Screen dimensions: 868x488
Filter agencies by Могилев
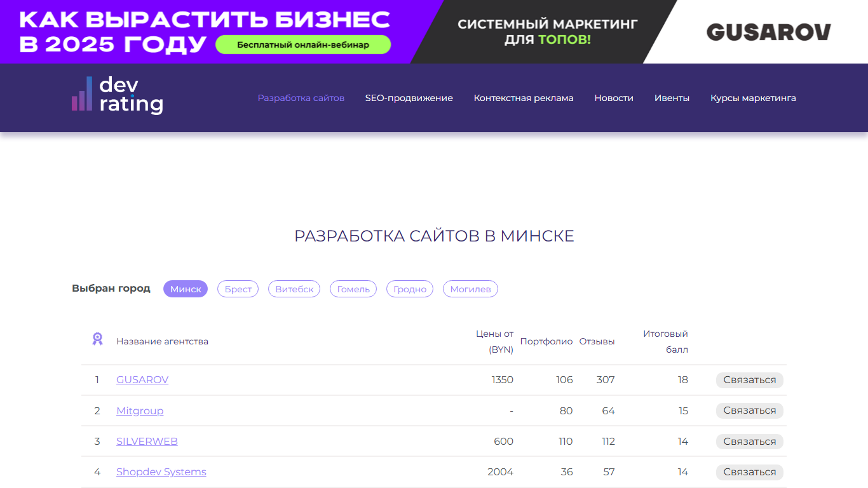click(471, 289)
